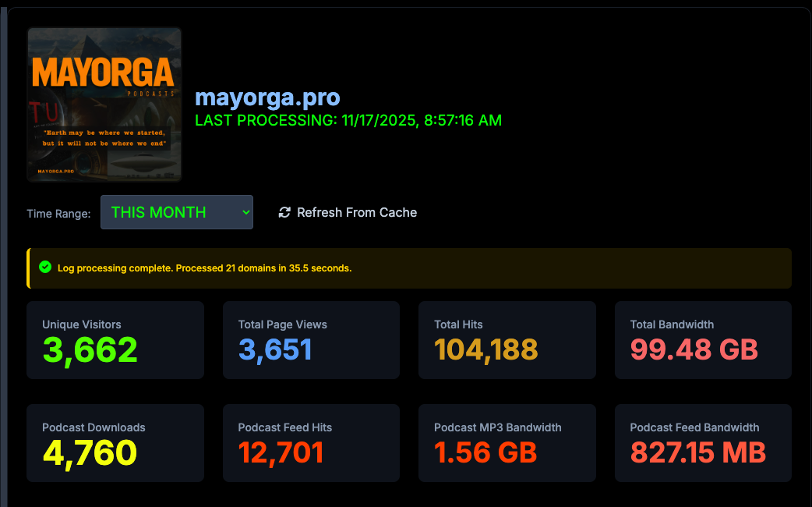Open the mayorga.pro domain link

(x=267, y=97)
